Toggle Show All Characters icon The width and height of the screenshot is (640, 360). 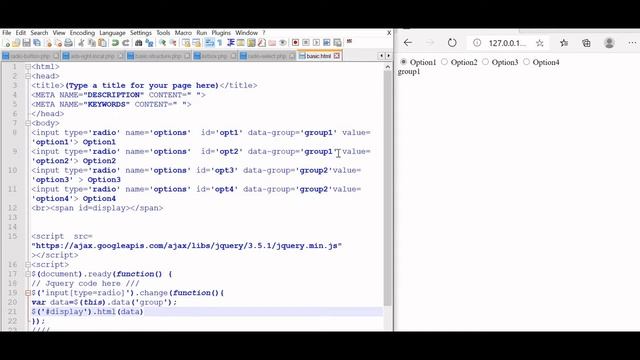point(220,42)
